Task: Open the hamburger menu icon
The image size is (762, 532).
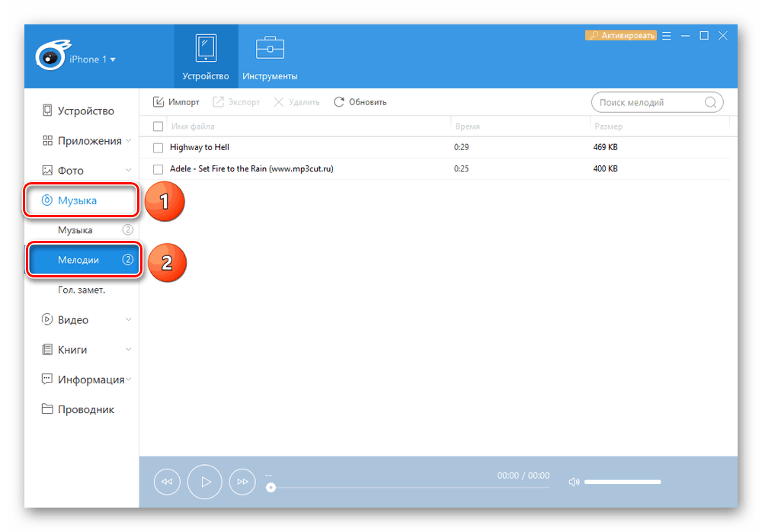Action: tap(666, 36)
